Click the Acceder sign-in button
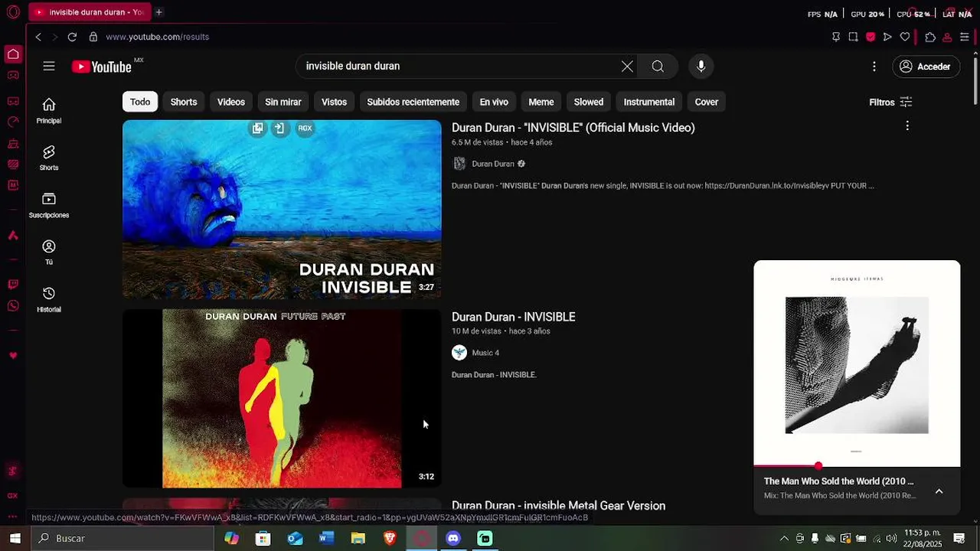This screenshot has width=980, height=551. (x=926, y=67)
